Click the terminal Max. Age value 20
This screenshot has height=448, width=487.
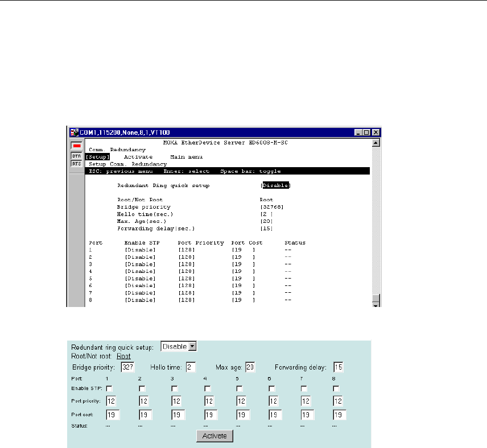tap(266, 221)
